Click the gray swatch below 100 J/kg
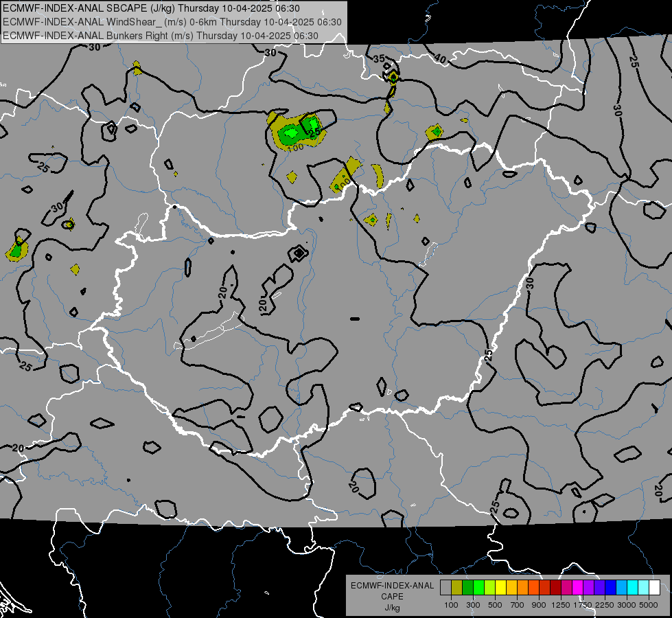 pos(445,588)
